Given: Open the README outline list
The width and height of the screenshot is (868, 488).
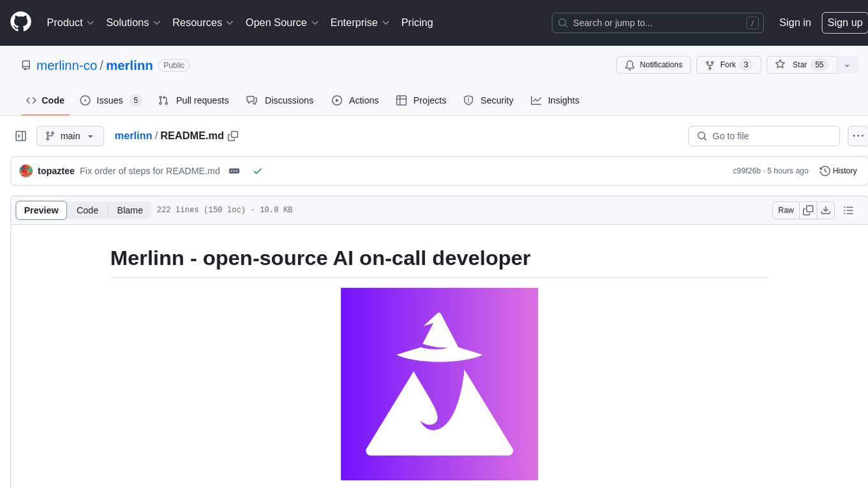Looking at the screenshot, I should [x=849, y=210].
